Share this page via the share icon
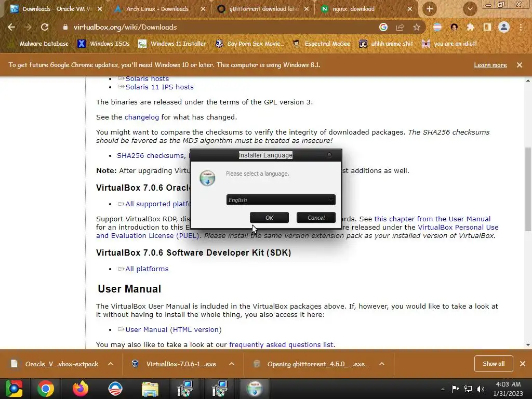Viewport: 532px width, 399px height. click(400, 27)
